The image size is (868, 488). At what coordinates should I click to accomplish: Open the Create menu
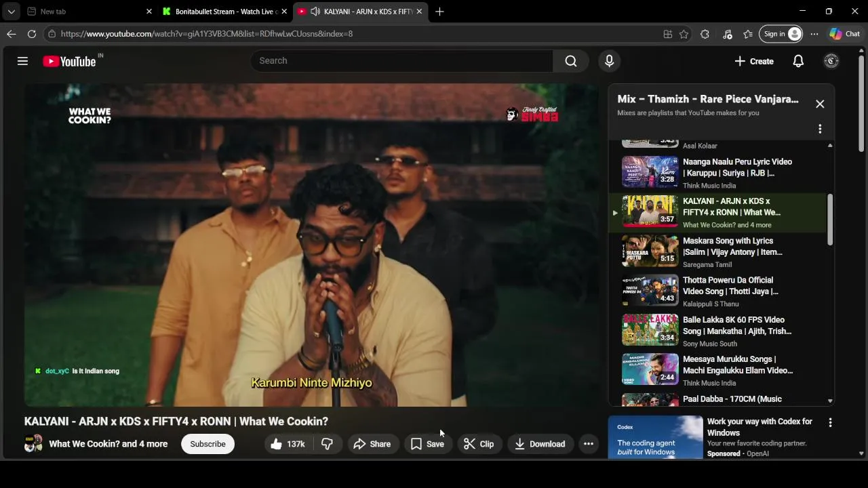point(753,61)
